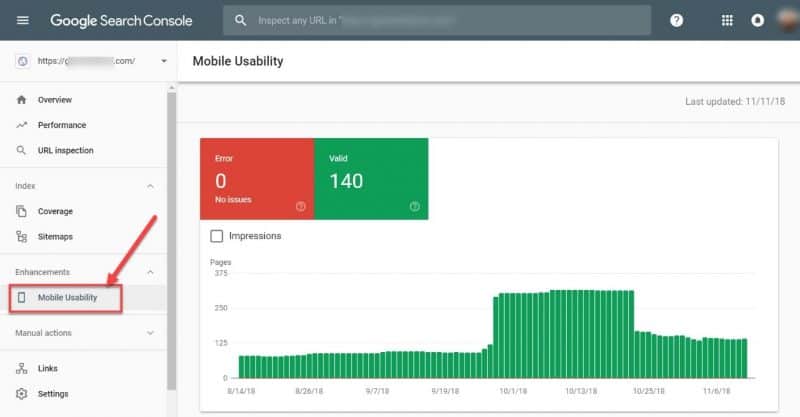Click the 140 count on Valid card
The height and width of the screenshot is (417, 800).
tap(346, 181)
